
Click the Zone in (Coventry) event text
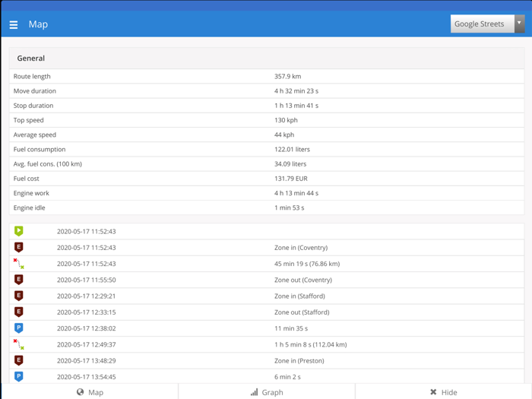[301, 248]
